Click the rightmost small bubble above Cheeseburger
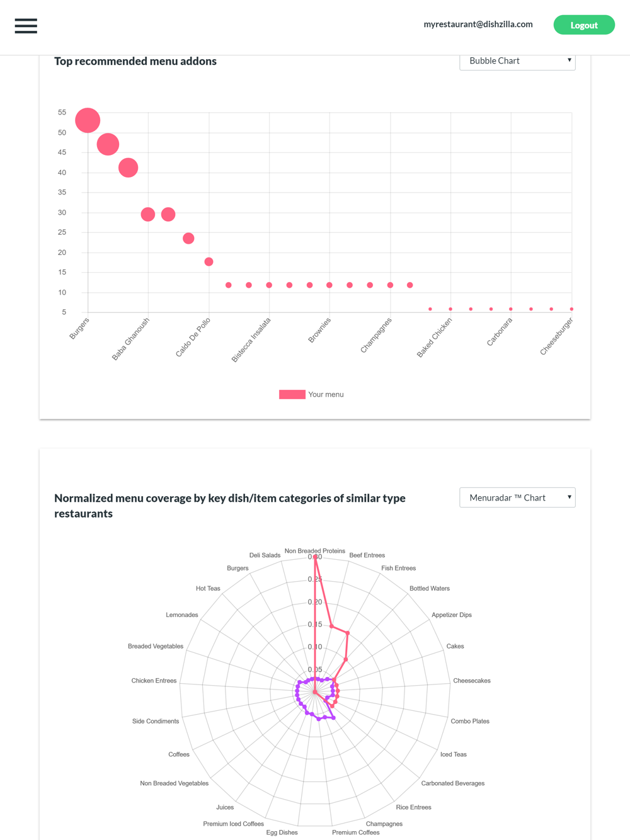The image size is (630, 840). pyautogui.click(x=571, y=309)
